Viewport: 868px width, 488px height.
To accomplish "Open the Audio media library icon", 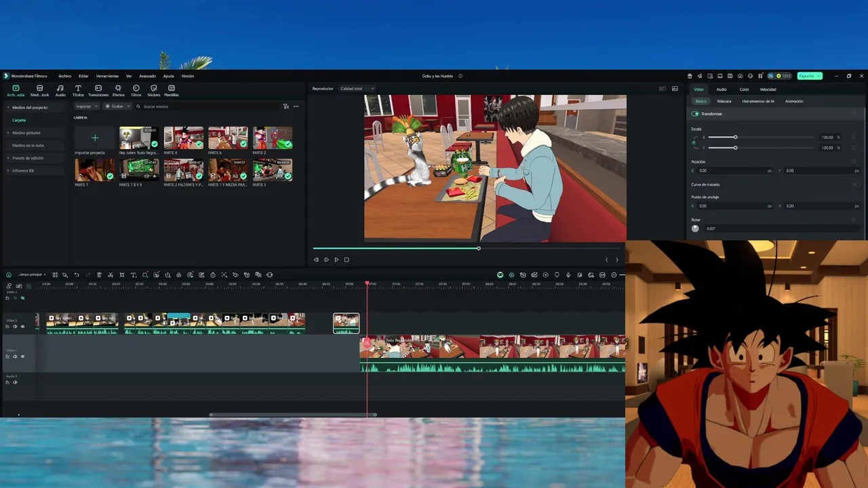I will pyautogui.click(x=60, y=91).
